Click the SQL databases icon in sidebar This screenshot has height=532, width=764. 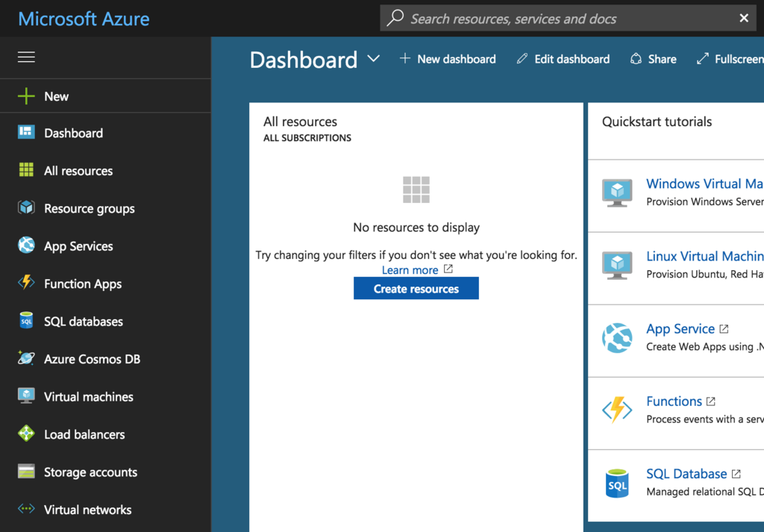[x=26, y=321]
